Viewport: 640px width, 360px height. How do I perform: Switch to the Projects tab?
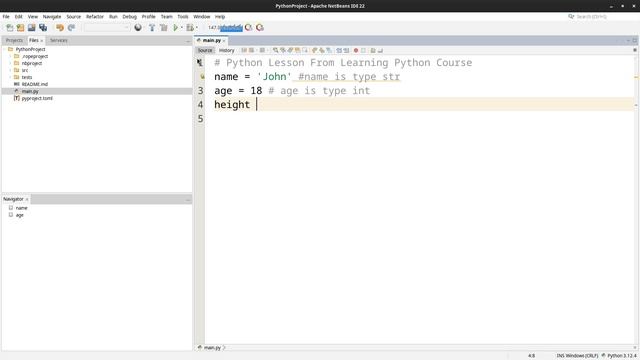[x=14, y=40]
